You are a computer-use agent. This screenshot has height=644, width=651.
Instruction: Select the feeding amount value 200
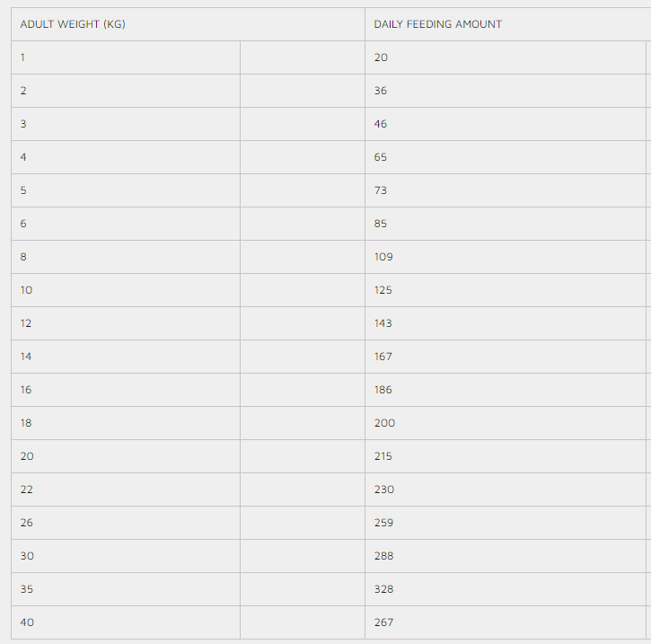384,423
